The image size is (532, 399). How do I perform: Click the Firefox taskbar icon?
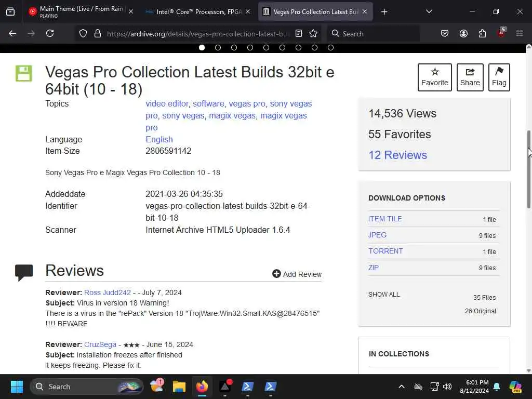click(202, 387)
